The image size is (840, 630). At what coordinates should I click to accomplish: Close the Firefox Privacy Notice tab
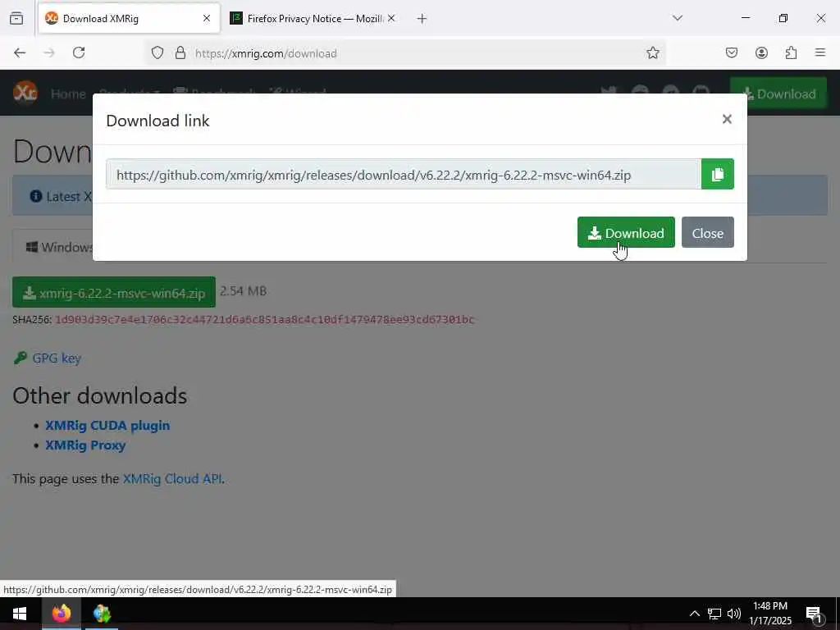(x=391, y=19)
